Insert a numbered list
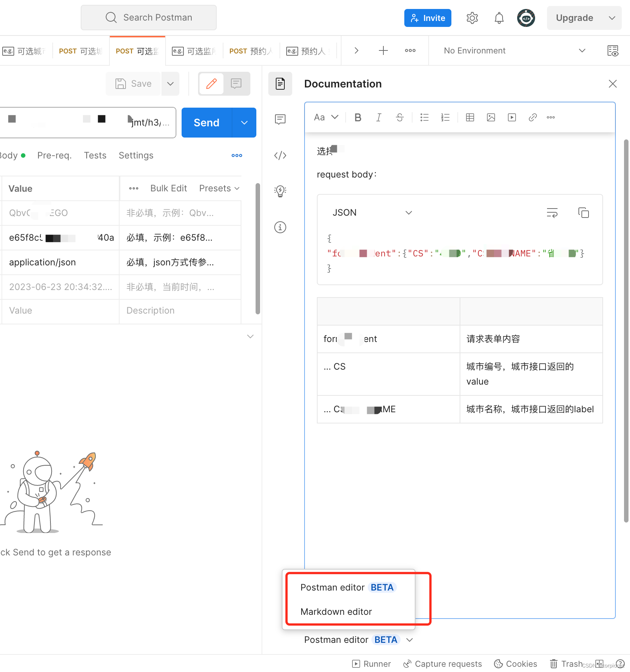The width and height of the screenshot is (630, 672). click(x=445, y=117)
